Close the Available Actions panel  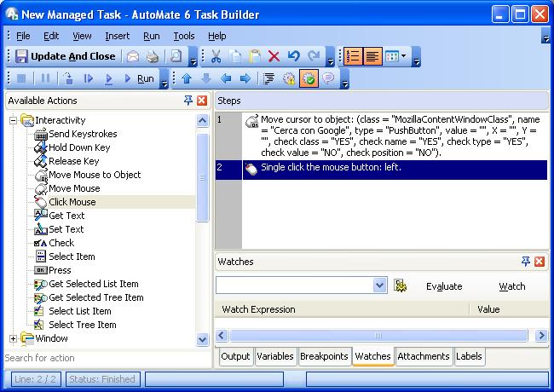202,101
